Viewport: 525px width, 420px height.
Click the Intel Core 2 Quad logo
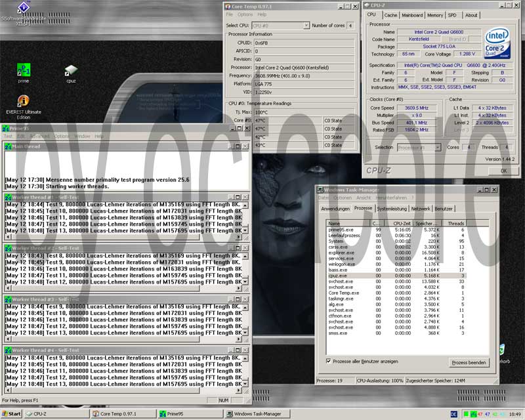pos(497,43)
